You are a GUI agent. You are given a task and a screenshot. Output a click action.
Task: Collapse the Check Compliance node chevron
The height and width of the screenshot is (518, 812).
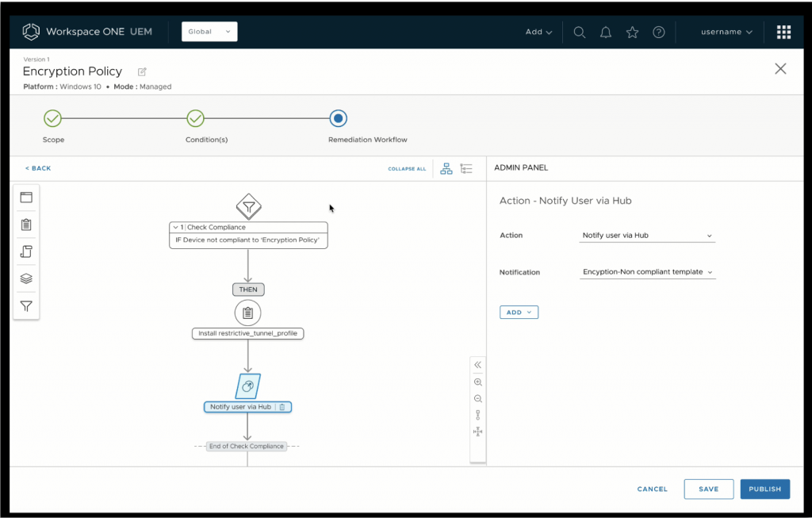pos(175,228)
